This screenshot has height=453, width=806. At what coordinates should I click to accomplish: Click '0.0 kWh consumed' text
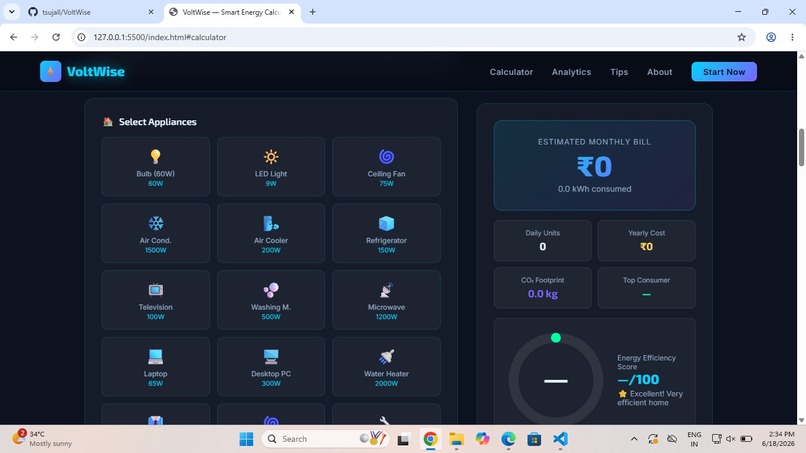594,189
